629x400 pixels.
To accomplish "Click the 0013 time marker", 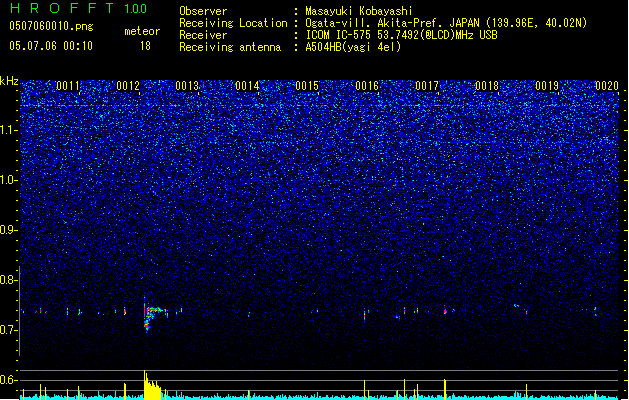I will (187, 86).
